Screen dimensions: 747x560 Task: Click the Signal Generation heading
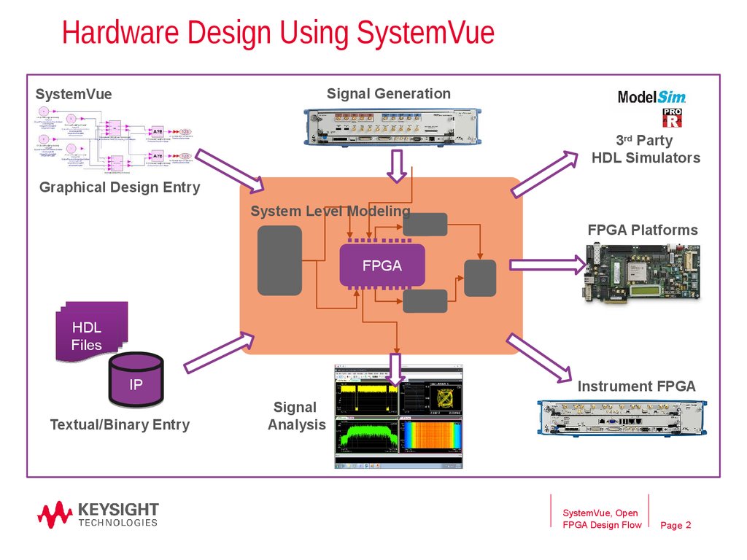click(x=389, y=93)
